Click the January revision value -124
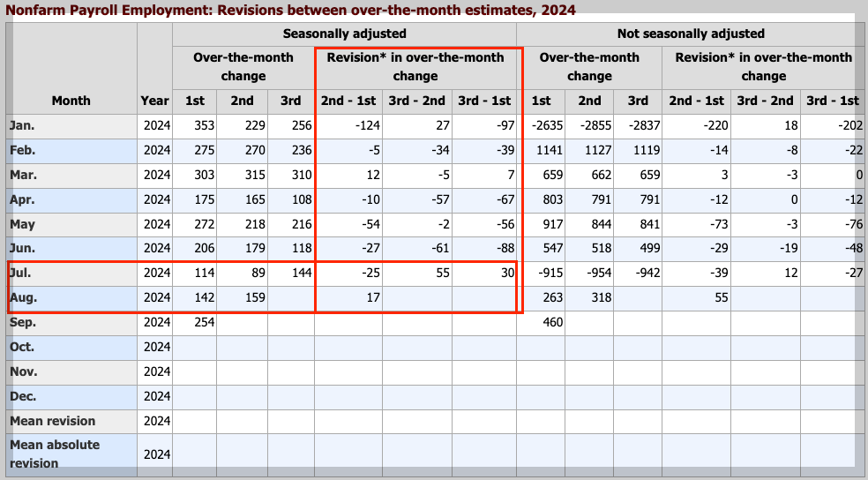This screenshot has width=868, height=480. coord(368,125)
